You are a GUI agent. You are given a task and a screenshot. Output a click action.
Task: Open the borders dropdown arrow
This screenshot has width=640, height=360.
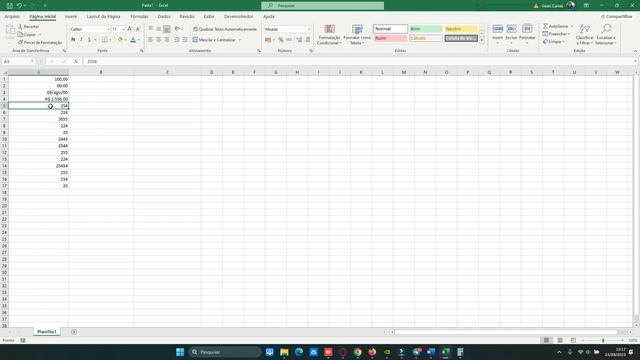tap(111, 40)
